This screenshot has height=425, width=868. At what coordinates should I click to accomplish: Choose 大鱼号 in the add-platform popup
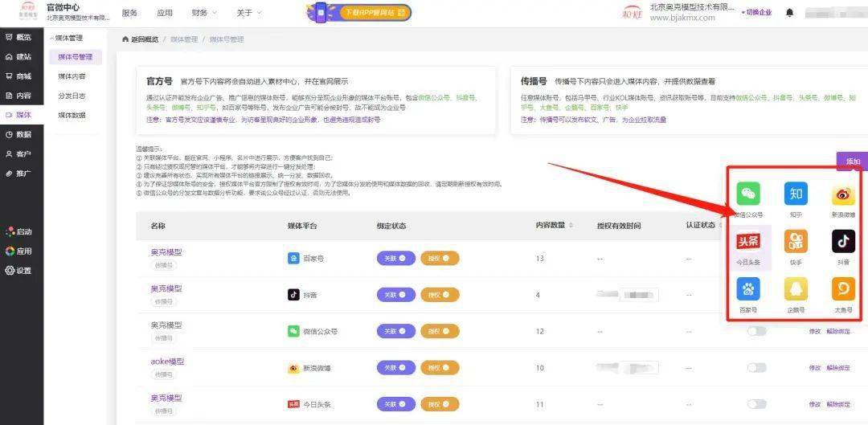843,295
